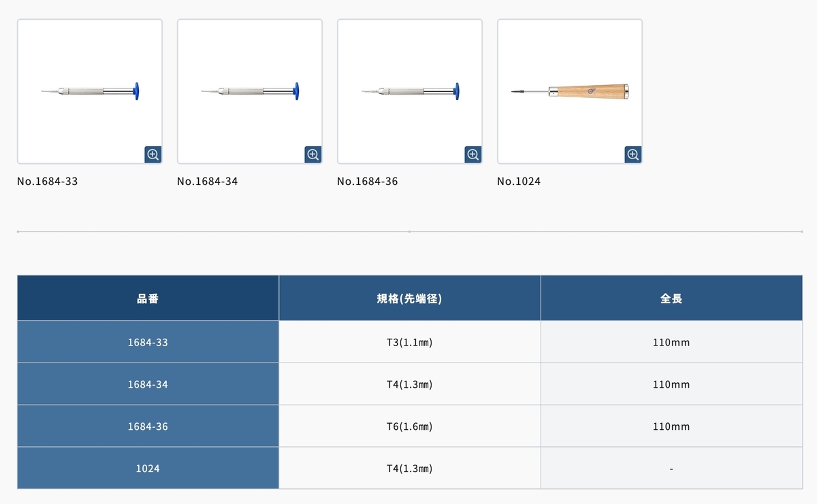
Task: Select table row cell 1684-36
Action: coord(148,426)
